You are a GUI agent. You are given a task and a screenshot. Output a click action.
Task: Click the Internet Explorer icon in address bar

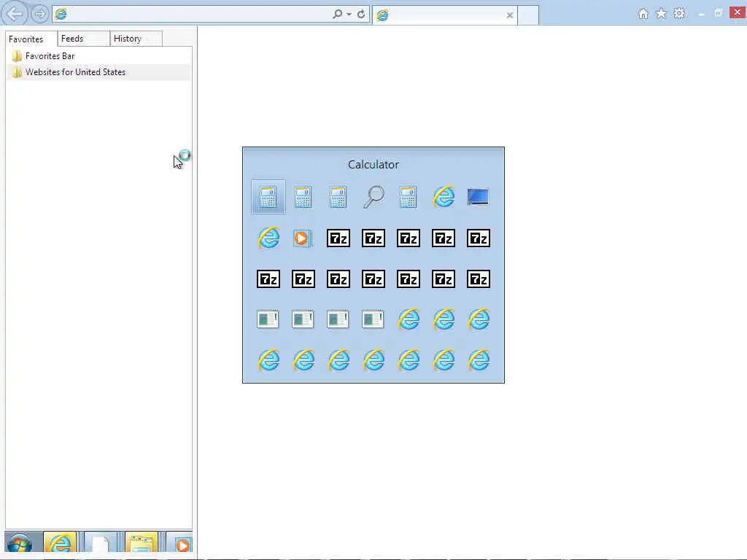click(61, 15)
